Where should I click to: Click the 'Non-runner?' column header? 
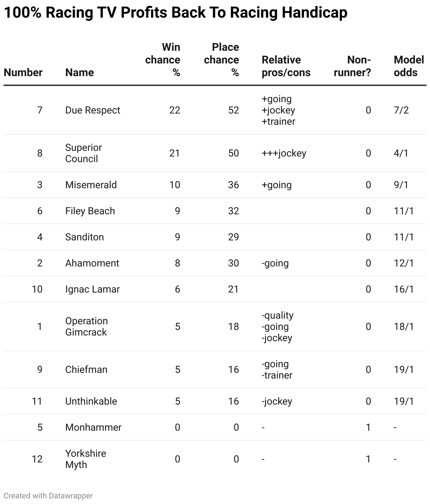click(x=352, y=66)
